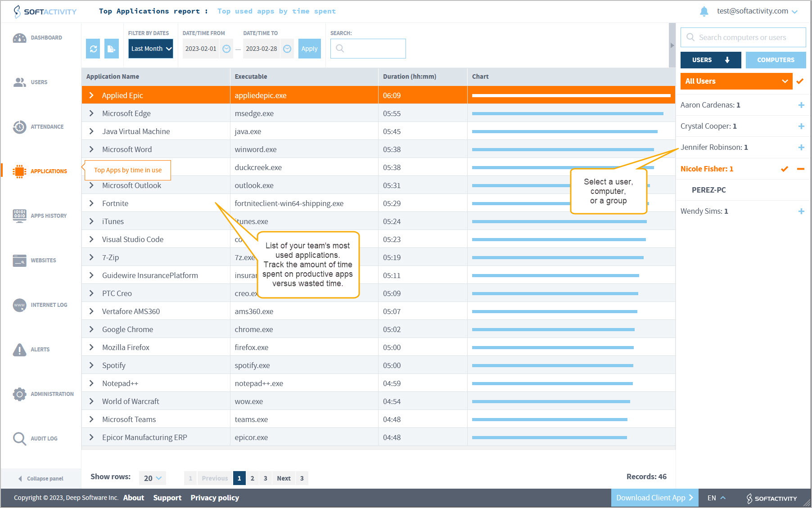Expand the Microsoft Edge row

coord(91,113)
